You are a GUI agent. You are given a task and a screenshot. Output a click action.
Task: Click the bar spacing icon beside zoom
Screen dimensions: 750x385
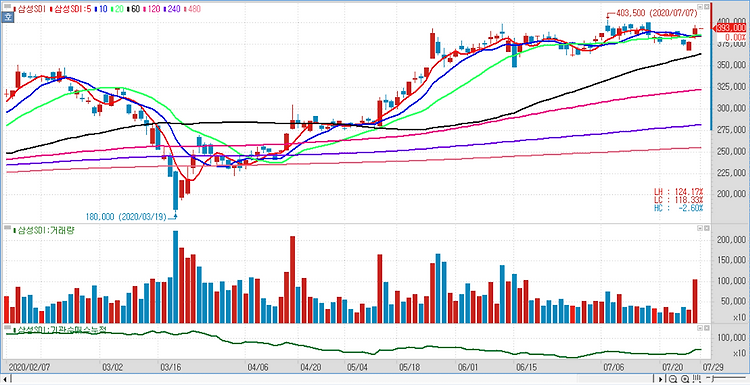(x=697, y=379)
